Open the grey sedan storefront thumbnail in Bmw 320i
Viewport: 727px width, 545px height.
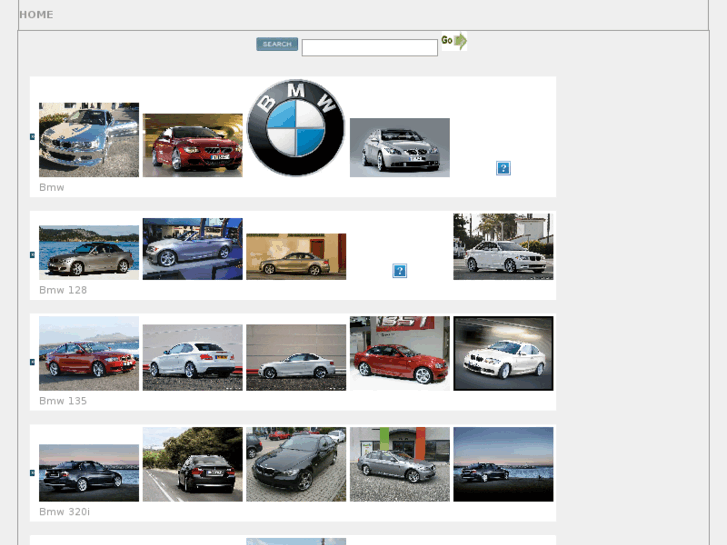pyautogui.click(x=400, y=464)
